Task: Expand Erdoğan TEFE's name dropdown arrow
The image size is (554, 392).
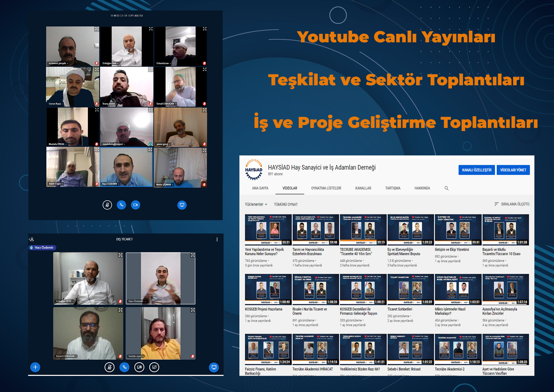Action: pos(73,301)
